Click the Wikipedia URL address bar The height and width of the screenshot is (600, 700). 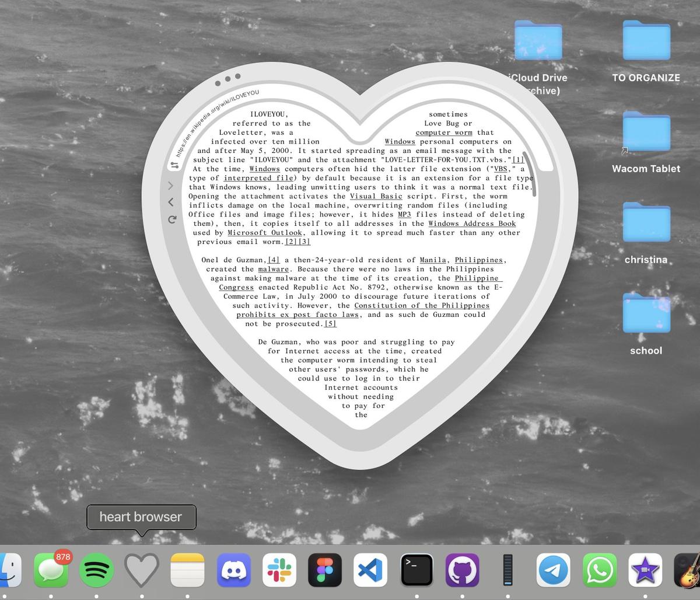click(216, 124)
